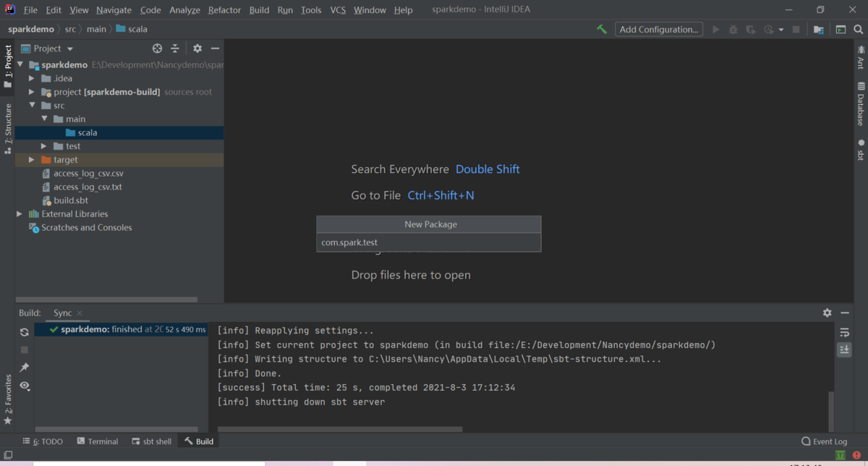Expand the .idea folder node
868x466 pixels.
tap(32, 78)
